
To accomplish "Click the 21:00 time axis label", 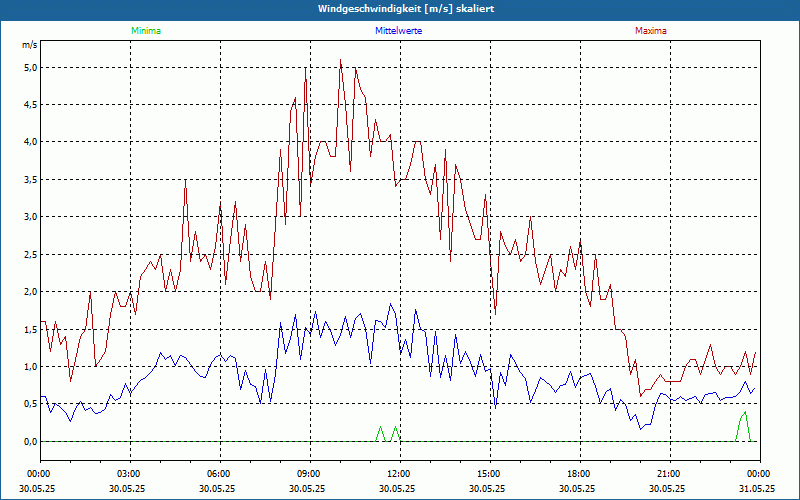I will click(670, 474).
